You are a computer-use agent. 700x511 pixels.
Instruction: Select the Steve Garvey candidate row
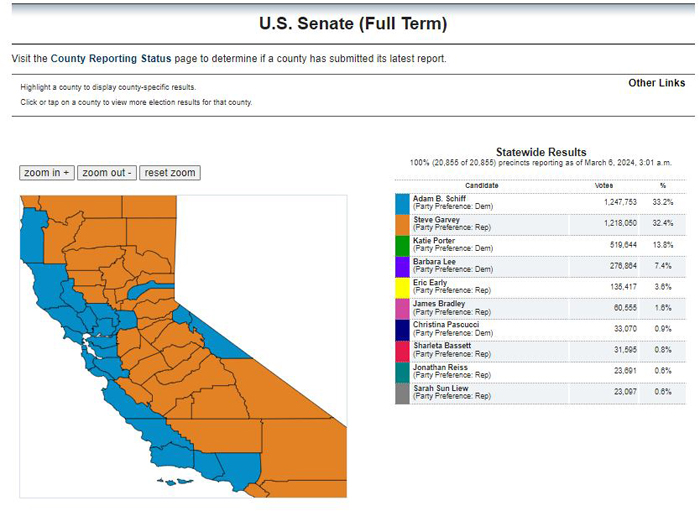tap(540, 225)
